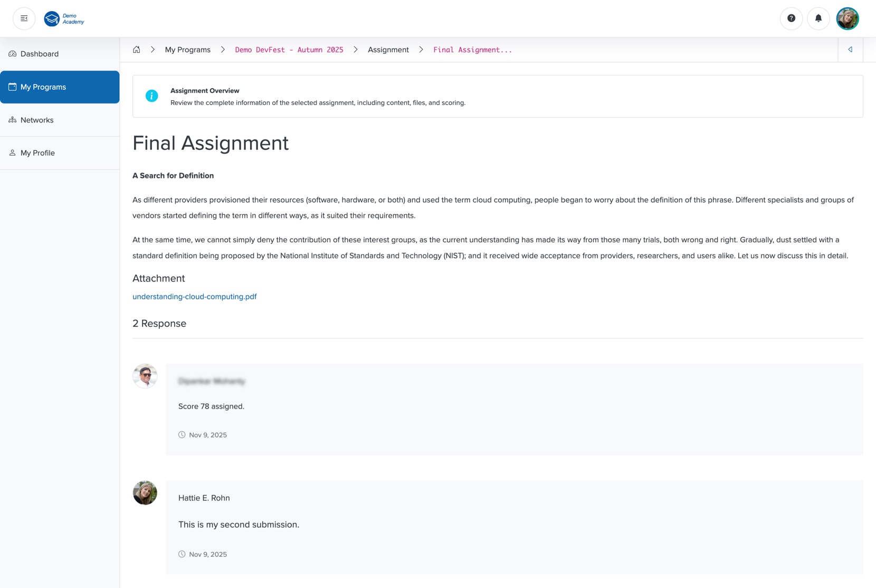Expand the Demo DevFest breadcrumb chevron
The width and height of the screenshot is (876, 588).
tap(355, 49)
